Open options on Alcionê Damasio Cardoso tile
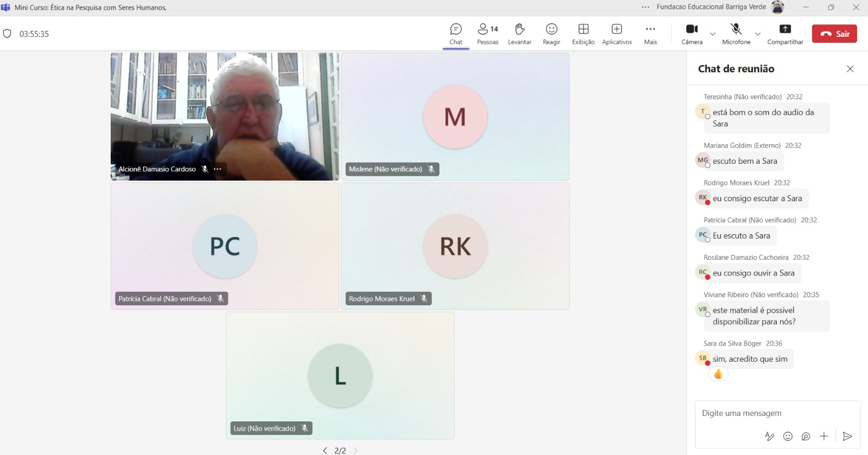Screen dimensions: 868x455 (x=218, y=169)
